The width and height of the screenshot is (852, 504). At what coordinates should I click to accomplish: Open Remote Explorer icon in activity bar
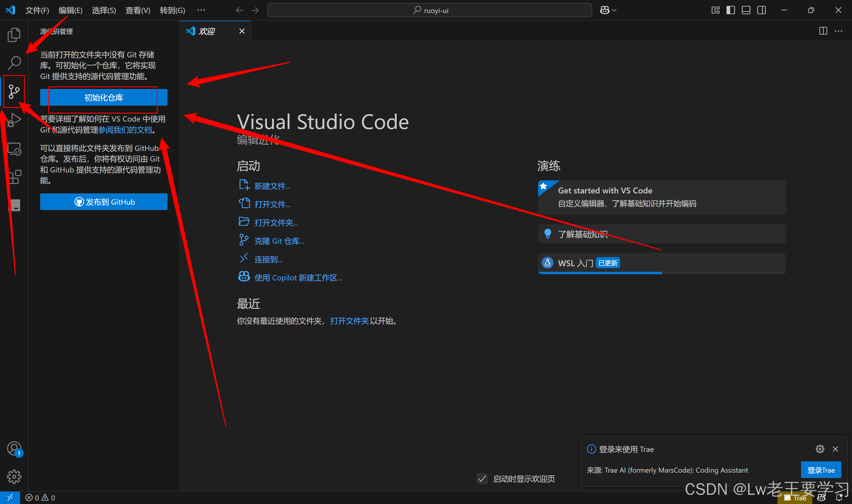pos(14,149)
